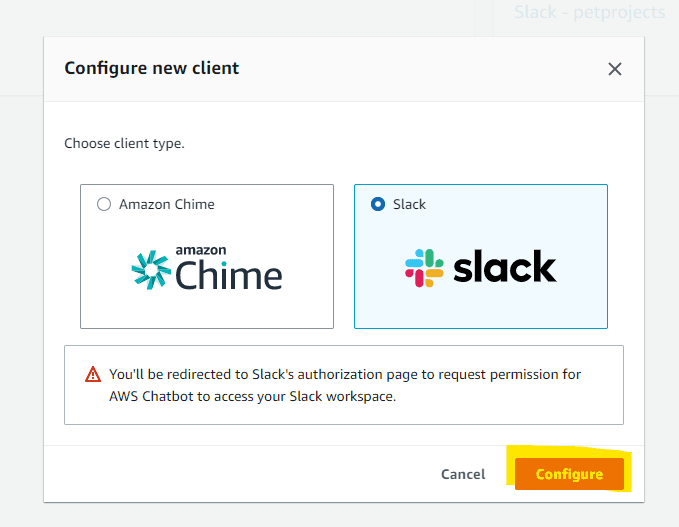Click the Configure new client heading
679x527 pixels.
pos(152,69)
